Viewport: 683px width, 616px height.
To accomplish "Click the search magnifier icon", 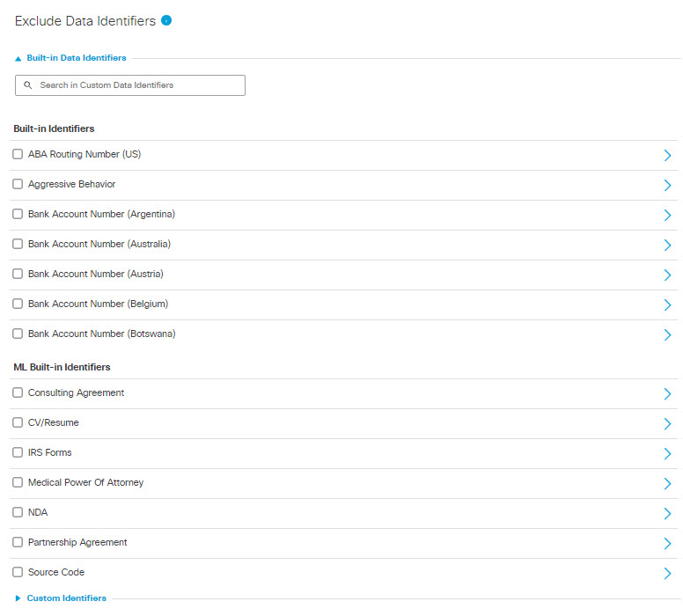I will click(x=28, y=85).
